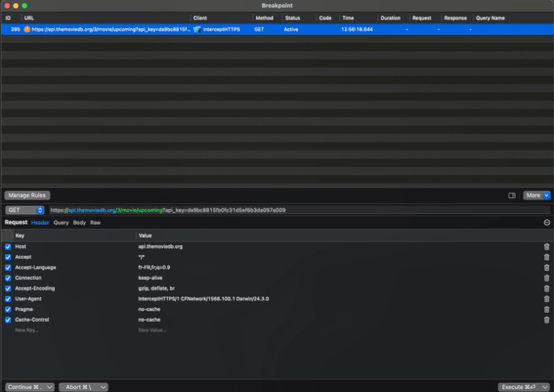Click the Pragma no-cache value
The width and height of the screenshot is (554, 392).
149,309
